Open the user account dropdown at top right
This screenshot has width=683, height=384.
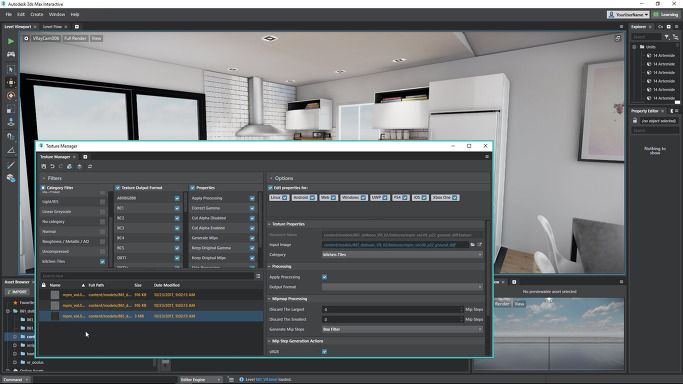point(628,14)
